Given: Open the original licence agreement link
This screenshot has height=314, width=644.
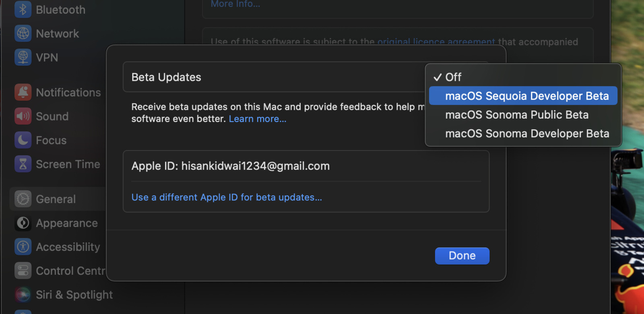Looking at the screenshot, I should pos(436,42).
